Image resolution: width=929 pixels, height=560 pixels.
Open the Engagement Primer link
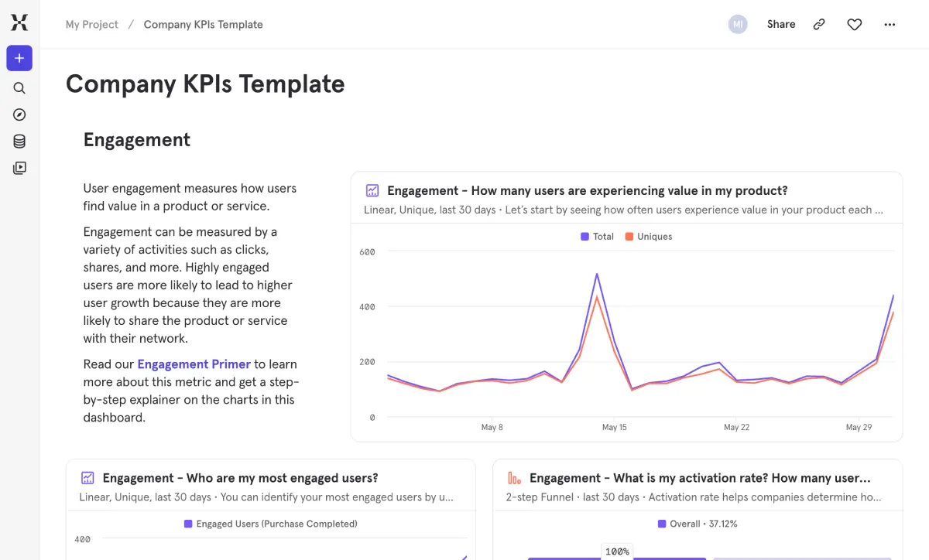click(194, 364)
